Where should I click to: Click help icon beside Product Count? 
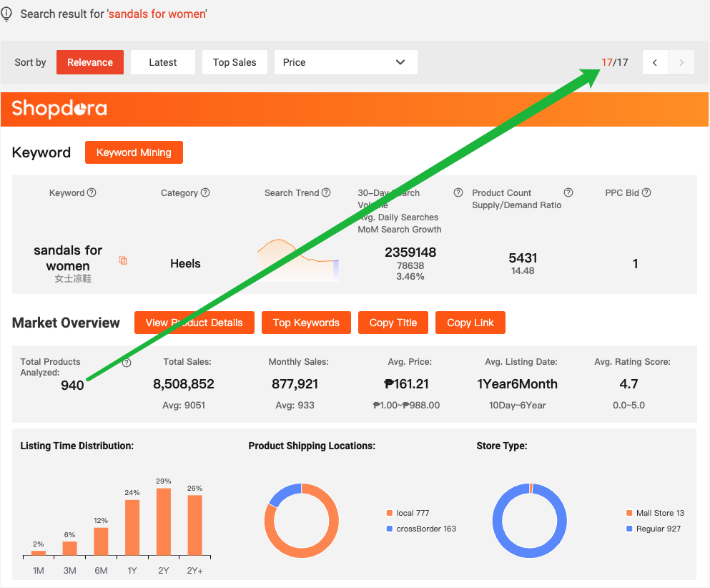(568, 193)
